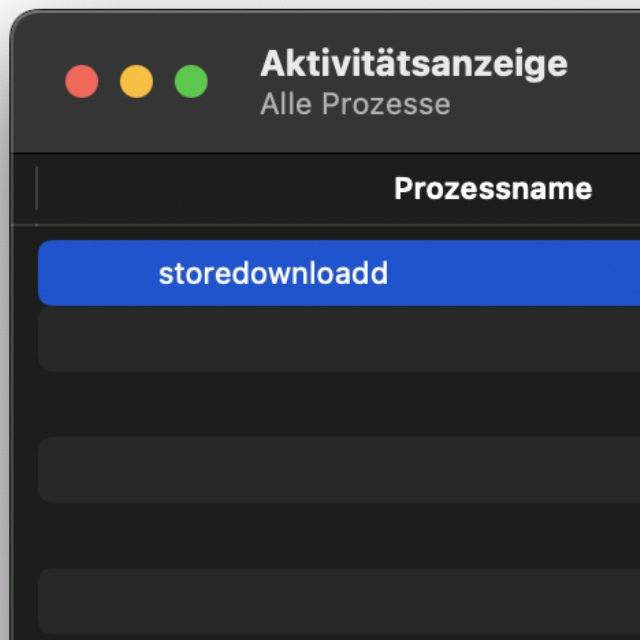
Task: Click the highlighted row right of storedownloadd text
Action: [x=510, y=273]
